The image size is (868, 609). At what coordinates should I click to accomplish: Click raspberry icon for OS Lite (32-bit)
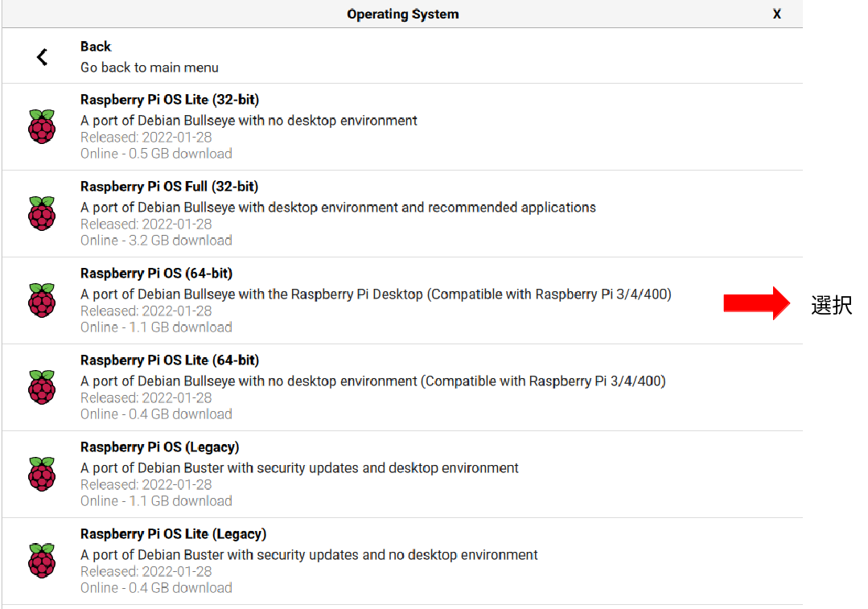[42, 126]
